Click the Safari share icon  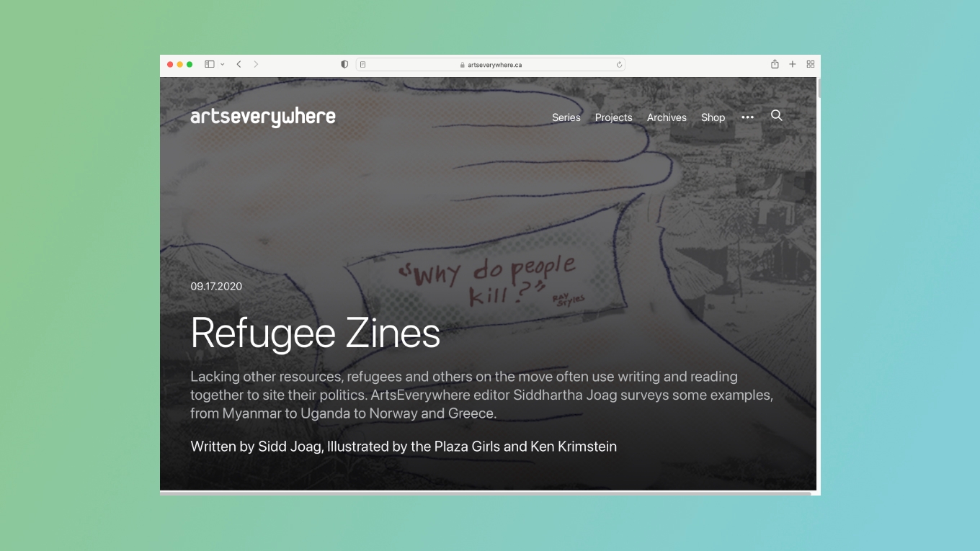pos(775,64)
